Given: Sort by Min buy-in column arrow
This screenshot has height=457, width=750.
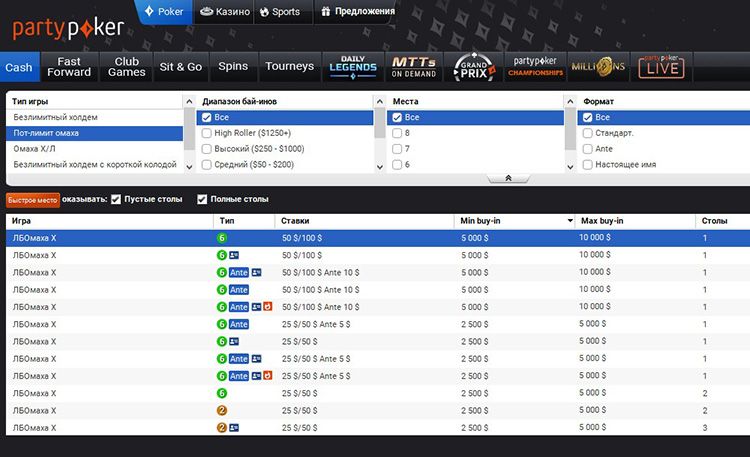Looking at the screenshot, I should [x=570, y=221].
